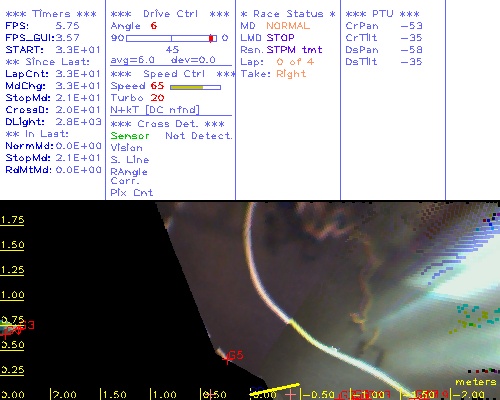Click the 1.75 vertical axis label
This screenshot has height=400, width=500.
[x=12, y=220]
